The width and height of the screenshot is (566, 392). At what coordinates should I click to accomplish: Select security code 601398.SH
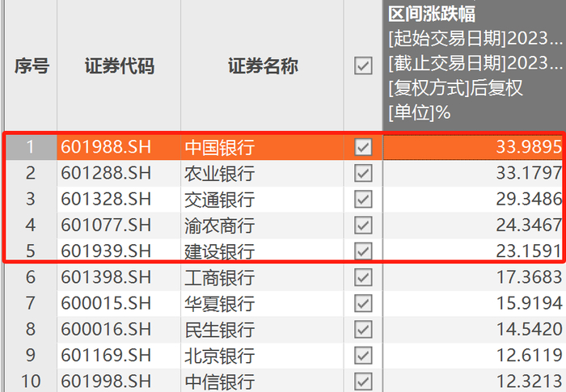[x=106, y=277]
